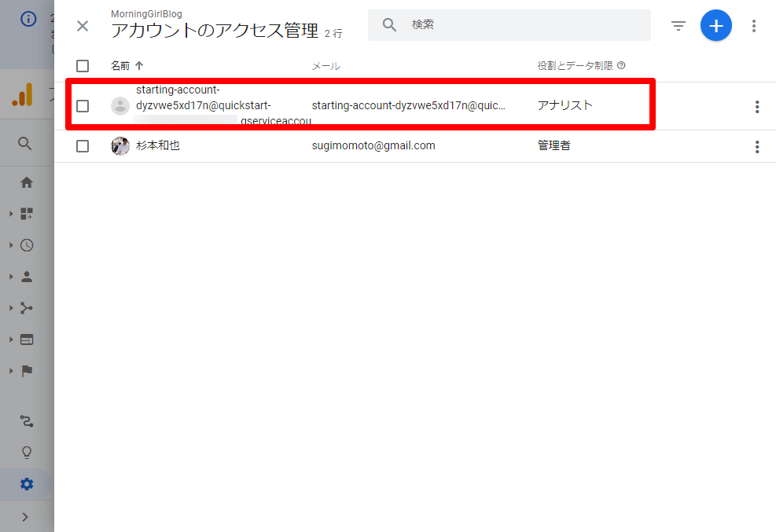This screenshot has width=776, height=532.
Task: Click the アナリスト role cell
Action: 565,105
